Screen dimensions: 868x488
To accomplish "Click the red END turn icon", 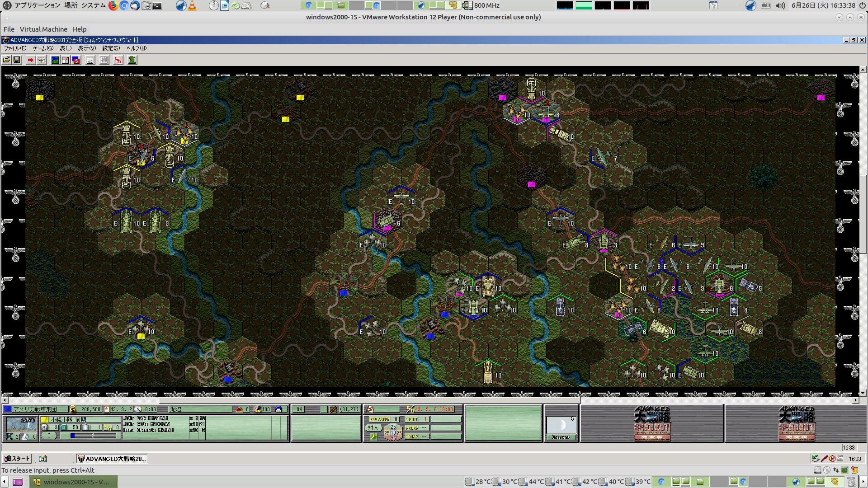I will (118, 60).
